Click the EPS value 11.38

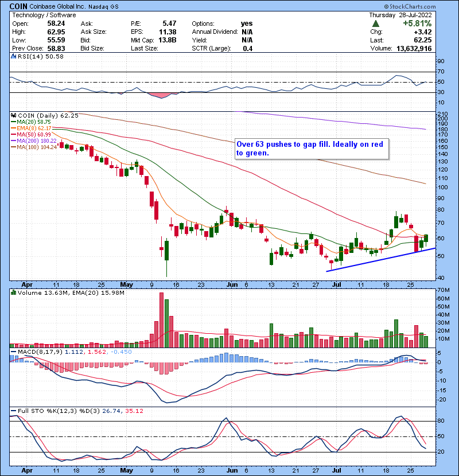click(x=168, y=32)
